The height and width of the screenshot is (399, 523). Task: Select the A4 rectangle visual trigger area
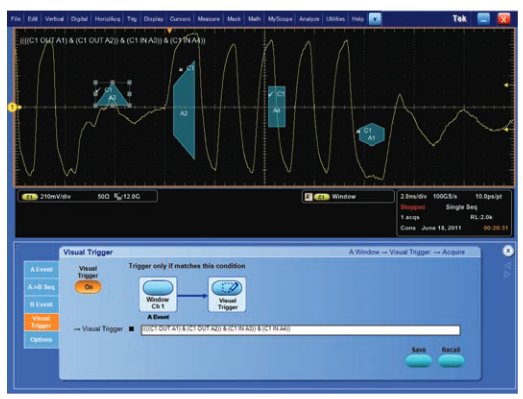point(277,107)
